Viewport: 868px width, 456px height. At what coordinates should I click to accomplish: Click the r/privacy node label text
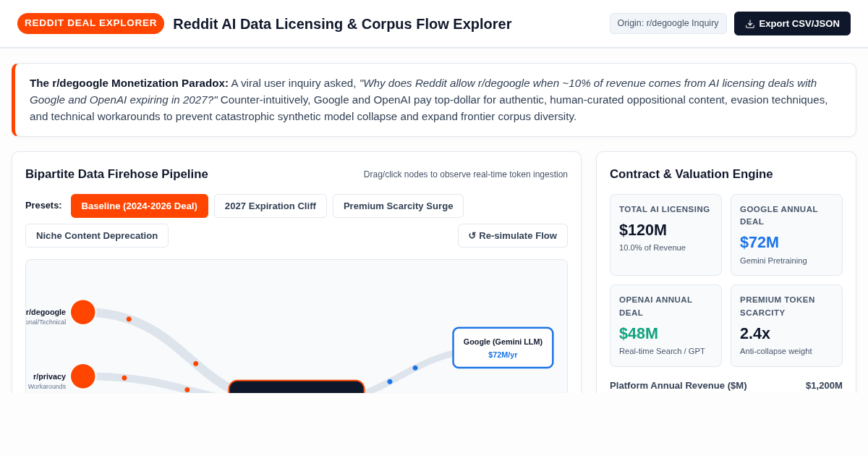tap(49, 376)
